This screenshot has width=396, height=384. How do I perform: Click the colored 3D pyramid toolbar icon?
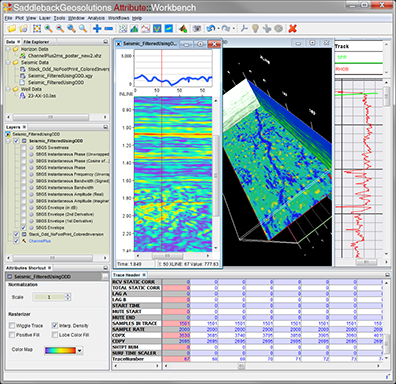182,29
